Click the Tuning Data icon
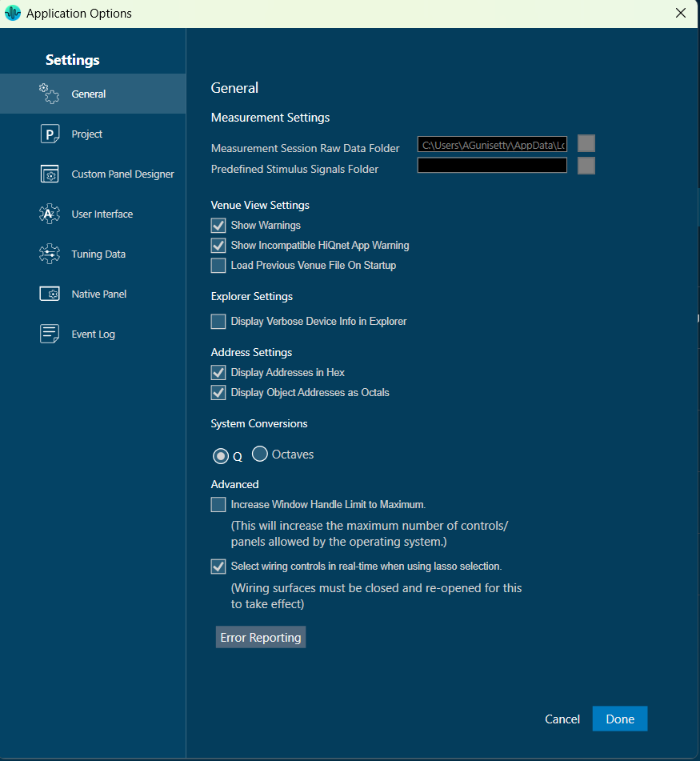The width and height of the screenshot is (700, 761). (x=50, y=254)
